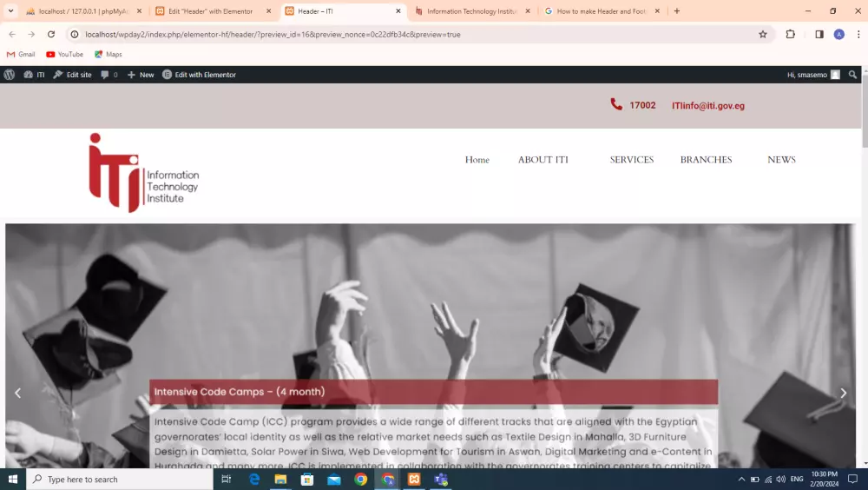This screenshot has height=490, width=868.
Task: Switch to Information Technology Institute tab
Action: point(471,11)
